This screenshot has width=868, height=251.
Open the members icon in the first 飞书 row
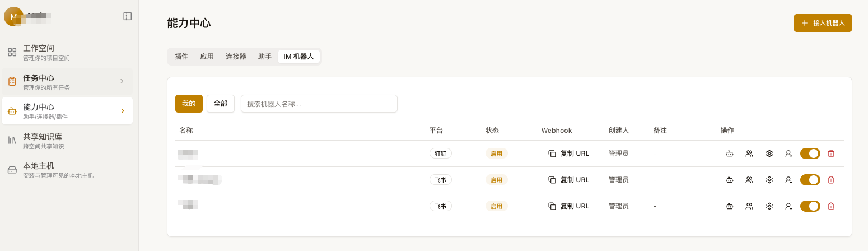click(x=749, y=180)
